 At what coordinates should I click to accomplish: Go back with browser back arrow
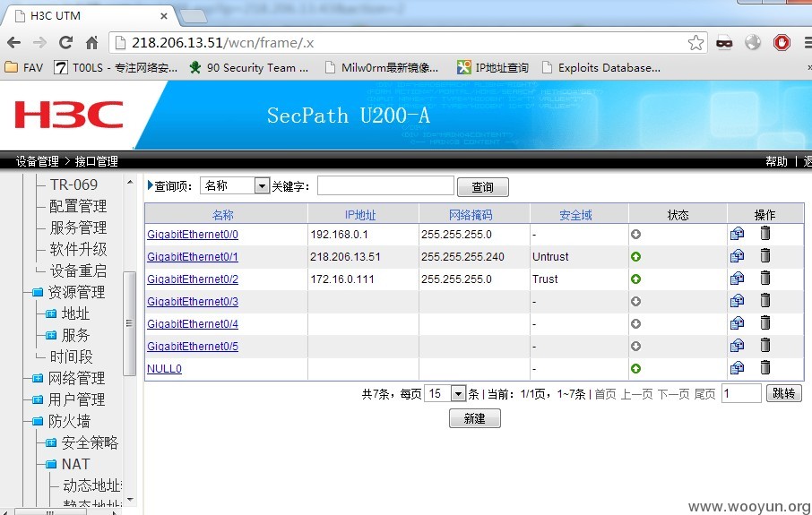[14, 42]
